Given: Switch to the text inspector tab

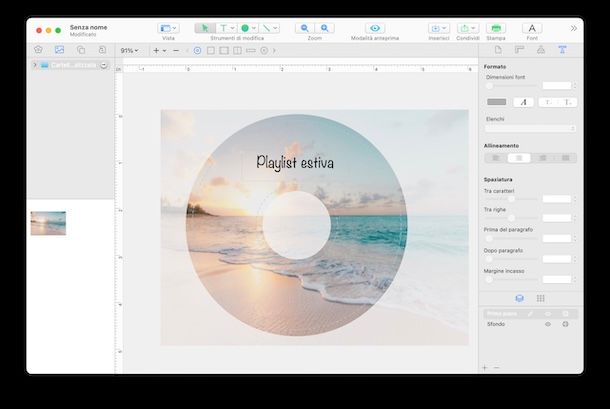Looking at the screenshot, I should (561, 49).
